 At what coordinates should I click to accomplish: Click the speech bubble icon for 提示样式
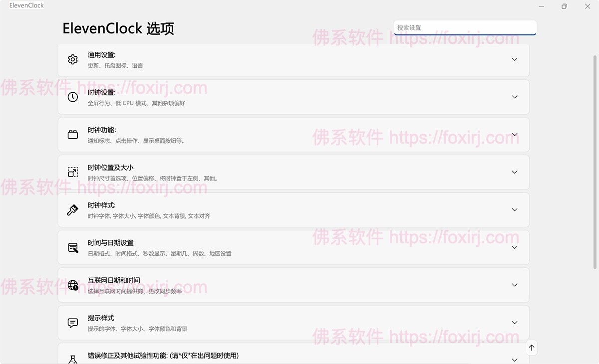73,323
